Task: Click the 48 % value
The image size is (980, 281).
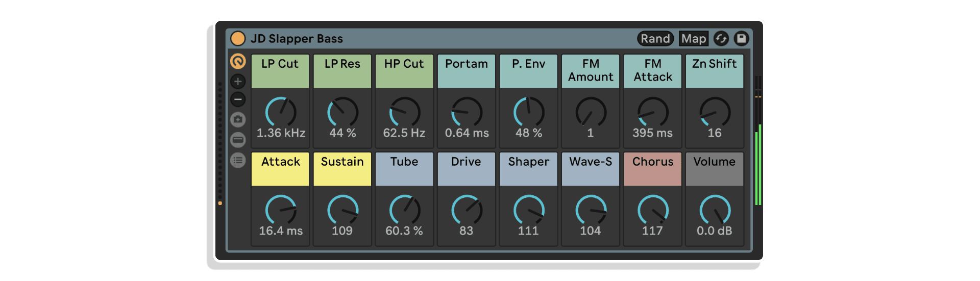Action: coord(529,133)
